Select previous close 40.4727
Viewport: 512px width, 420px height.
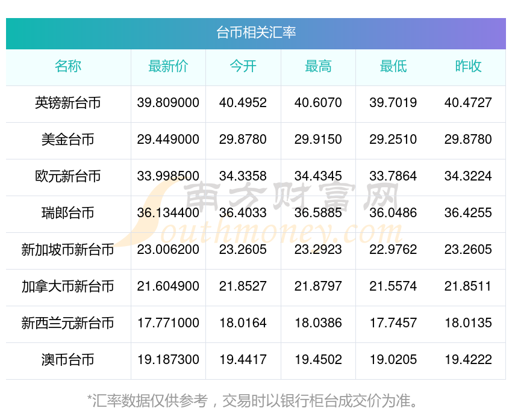[468, 103]
